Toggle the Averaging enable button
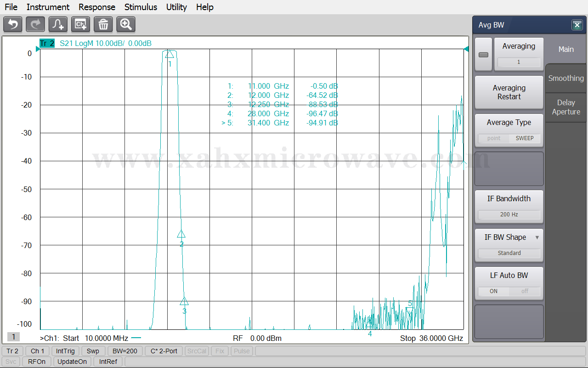The image size is (588, 368). 483,55
